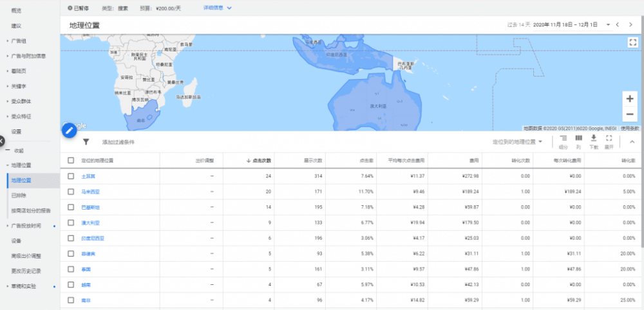Viewport: 644px width, 310px height.
Task: Check the box for 土耳其 row
Action: (71, 176)
